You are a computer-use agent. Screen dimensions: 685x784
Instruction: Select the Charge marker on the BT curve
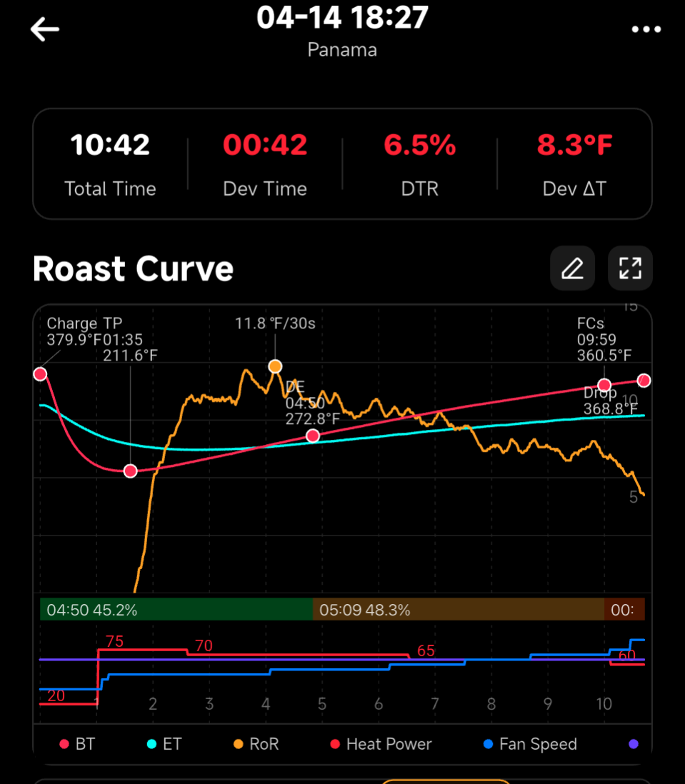40,374
